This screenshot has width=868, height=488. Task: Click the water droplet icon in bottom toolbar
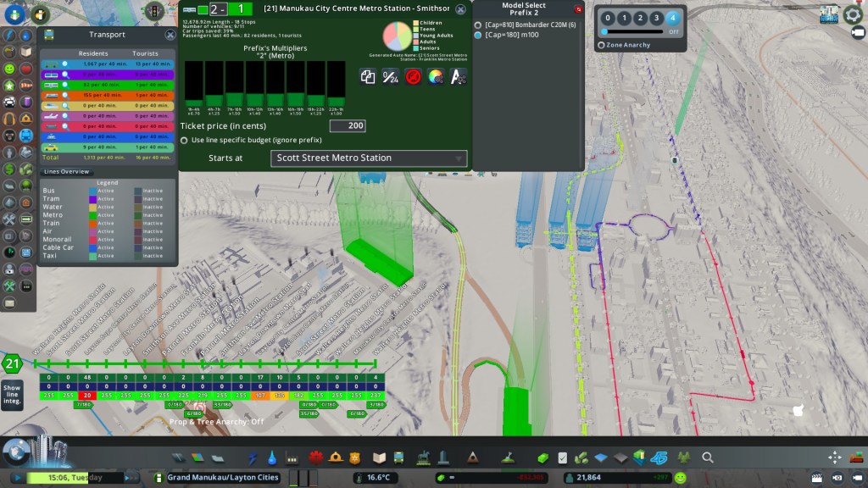pyautogui.click(x=272, y=457)
